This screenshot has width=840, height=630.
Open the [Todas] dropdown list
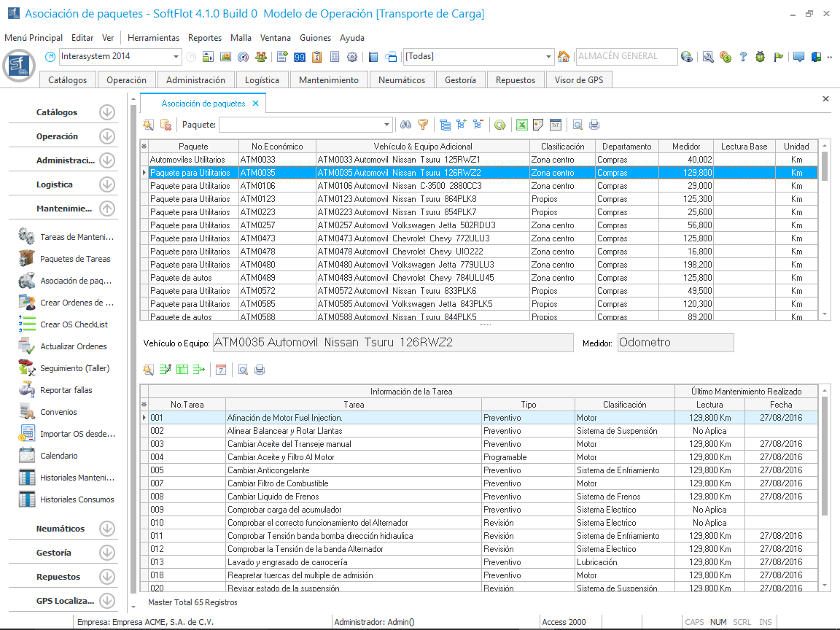point(549,57)
